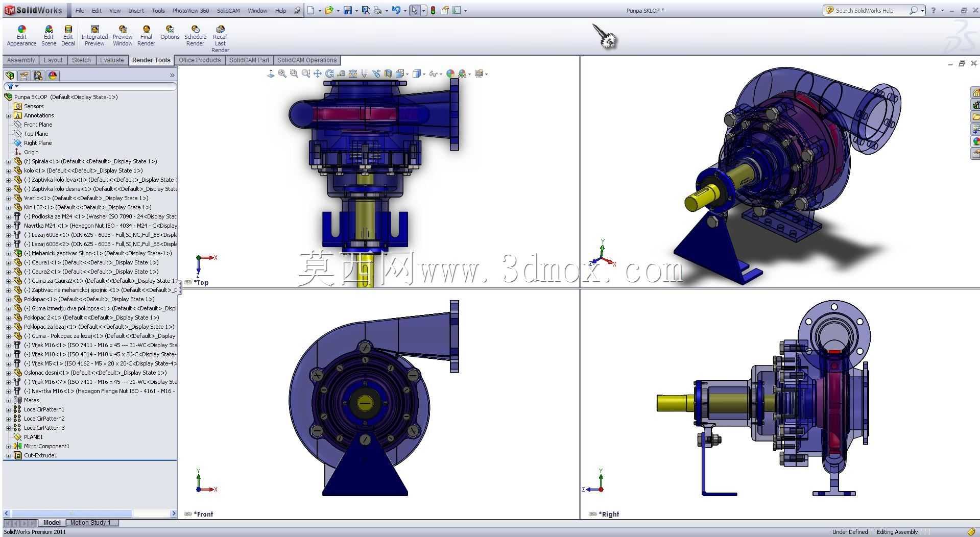Click the Editing Assembly status text
This screenshot has height=537, width=980.
point(897,532)
